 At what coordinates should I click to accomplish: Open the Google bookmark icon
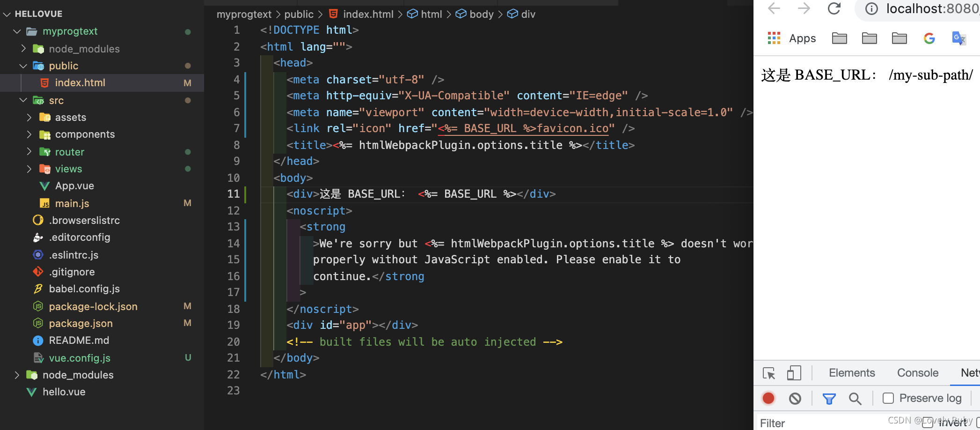tap(929, 38)
